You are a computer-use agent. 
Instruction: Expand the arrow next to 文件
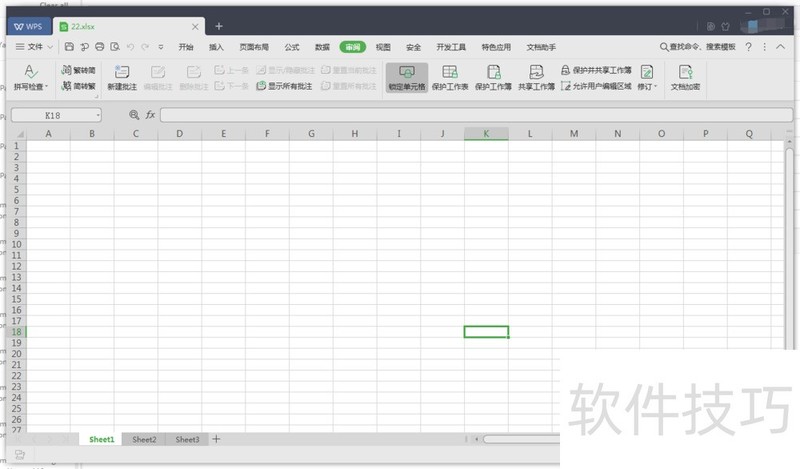point(50,47)
